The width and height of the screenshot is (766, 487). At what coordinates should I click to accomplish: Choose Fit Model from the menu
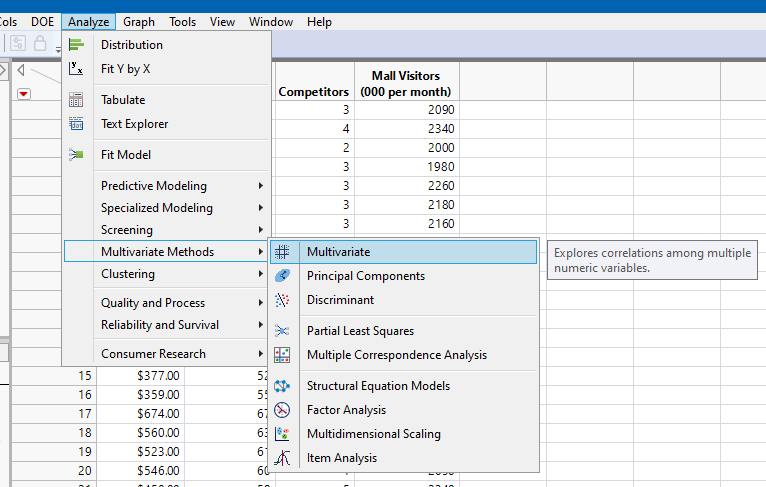tap(166, 155)
